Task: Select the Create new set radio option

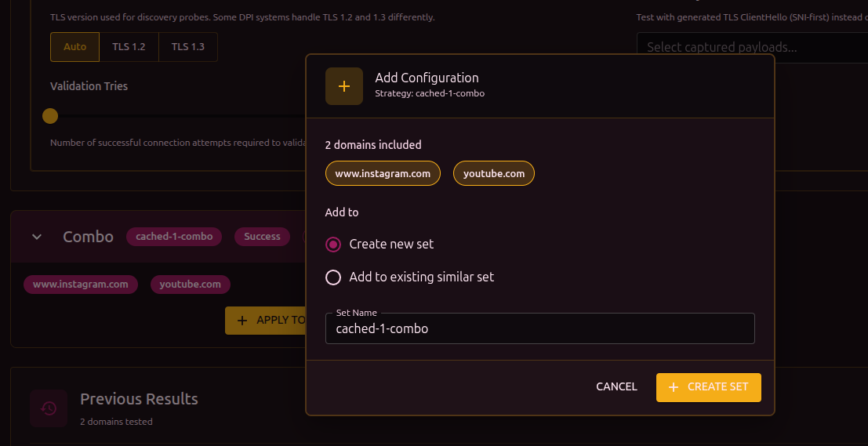Action: point(333,245)
